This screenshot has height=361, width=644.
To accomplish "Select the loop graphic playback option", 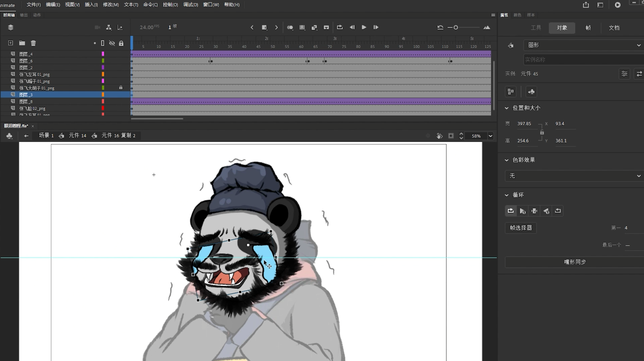I will coord(511,211).
